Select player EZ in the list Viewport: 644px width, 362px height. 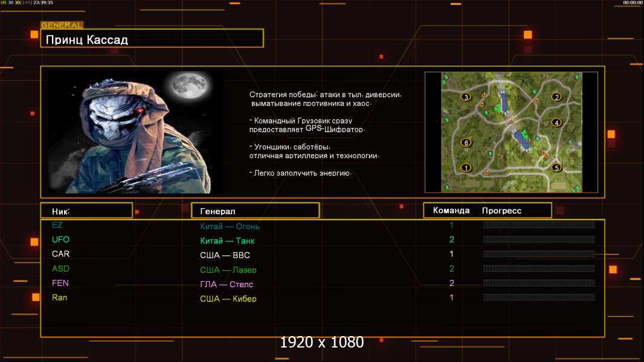pyautogui.click(x=57, y=225)
